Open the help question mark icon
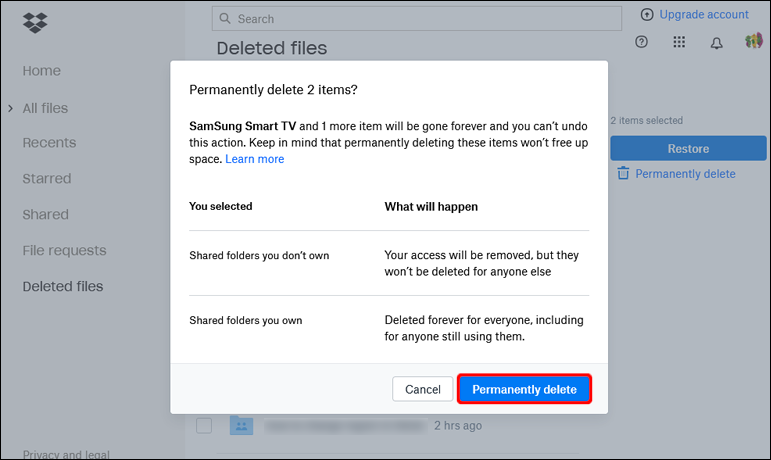This screenshot has width=771, height=460. coord(642,42)
